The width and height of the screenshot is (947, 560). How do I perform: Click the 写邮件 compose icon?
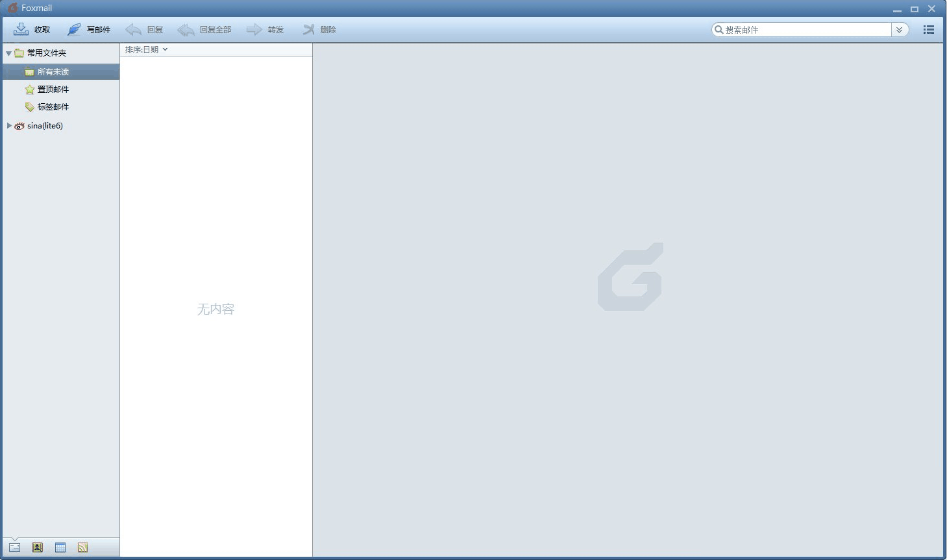(x=73, y=29)
